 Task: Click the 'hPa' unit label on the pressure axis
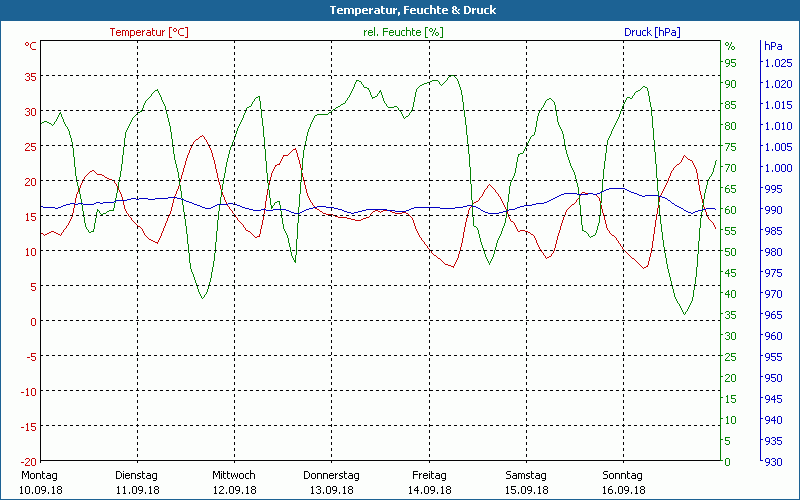[x=773, y=46]
